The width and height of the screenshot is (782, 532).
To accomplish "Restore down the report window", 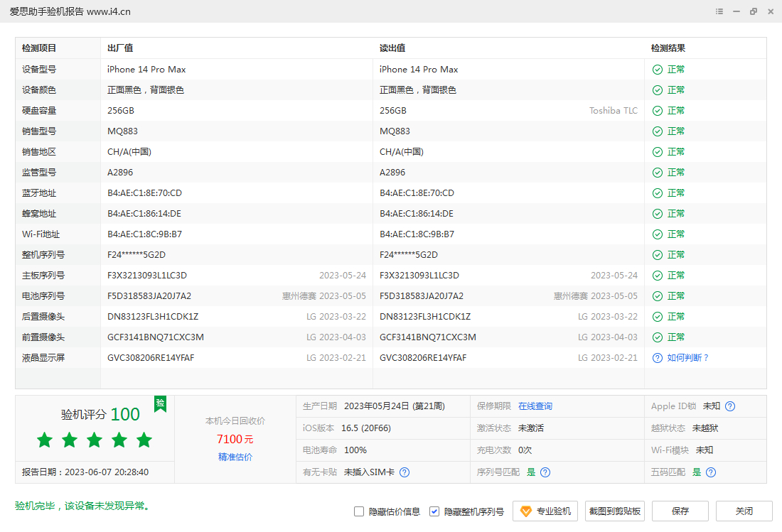I will (754, 11).
